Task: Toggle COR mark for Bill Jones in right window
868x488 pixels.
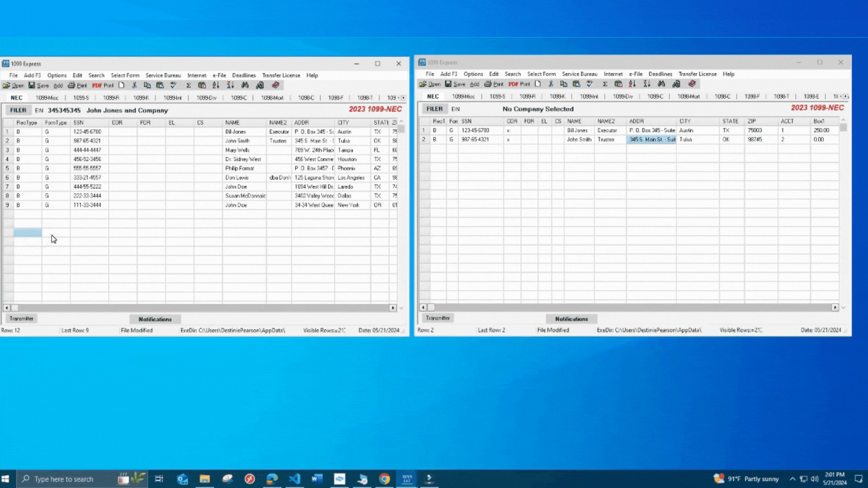Action: [x=511, y=130]
